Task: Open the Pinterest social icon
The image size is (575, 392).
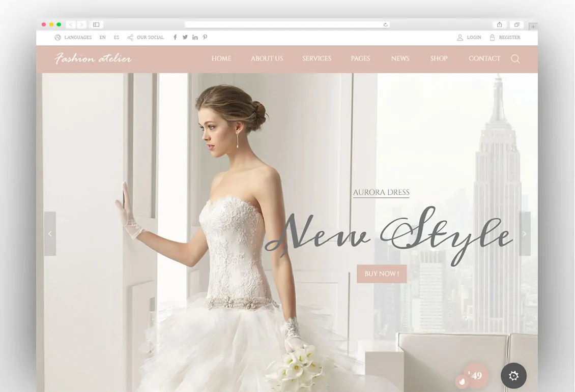Action: point(205,37)
